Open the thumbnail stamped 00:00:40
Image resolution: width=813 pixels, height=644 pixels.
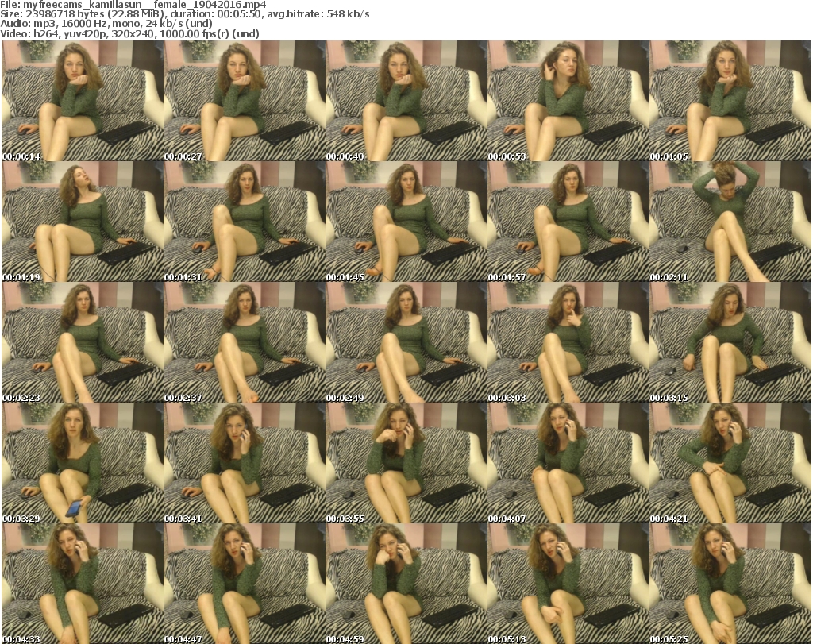[x=406, y=101]
